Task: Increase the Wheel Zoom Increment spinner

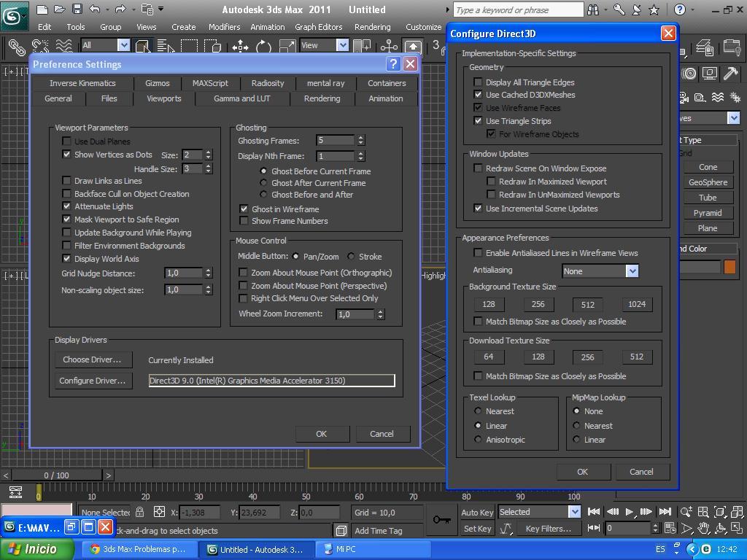Action: click(x=380, y=311)
